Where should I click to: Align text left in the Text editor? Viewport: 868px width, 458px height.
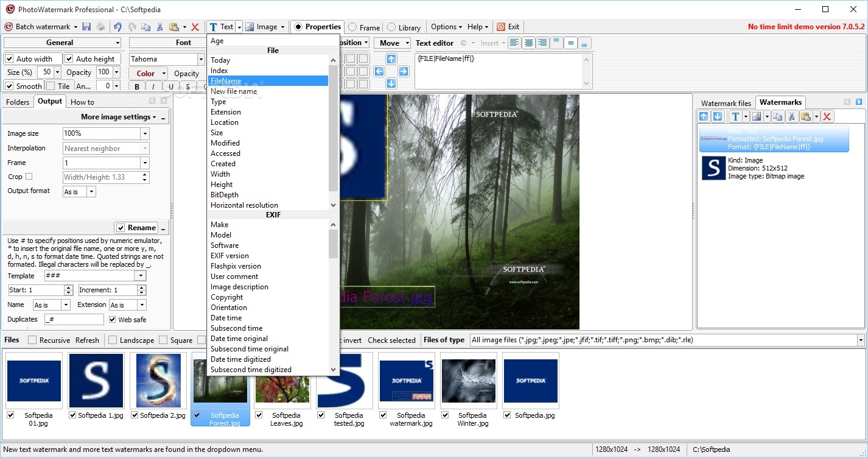515,43
